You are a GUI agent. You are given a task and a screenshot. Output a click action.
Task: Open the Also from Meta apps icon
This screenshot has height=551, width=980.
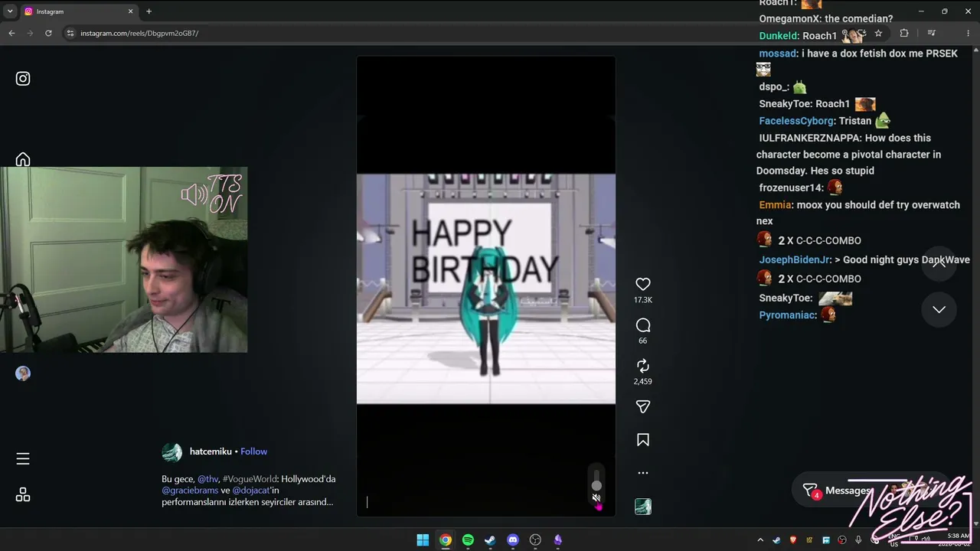tap(23, 494)
